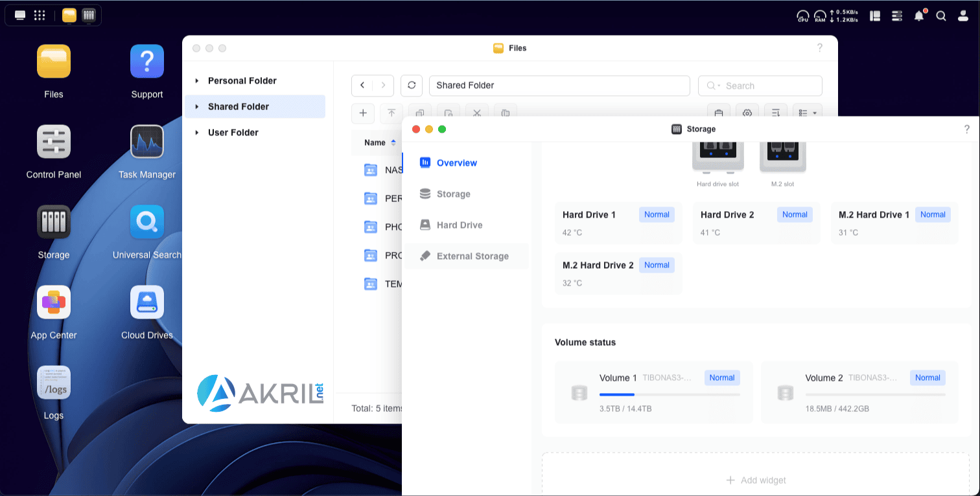
Task: Select the NAS folder row in Files
Action: [x=382, y=170]
